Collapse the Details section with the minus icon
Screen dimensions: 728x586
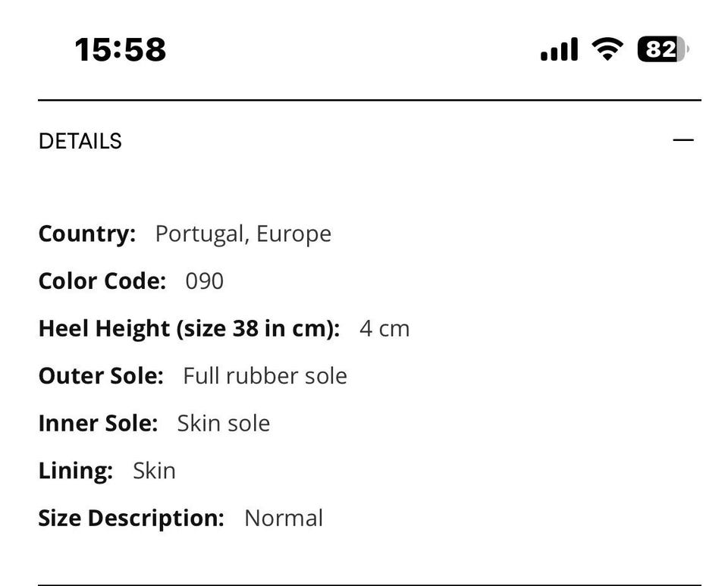pos(683,140)
